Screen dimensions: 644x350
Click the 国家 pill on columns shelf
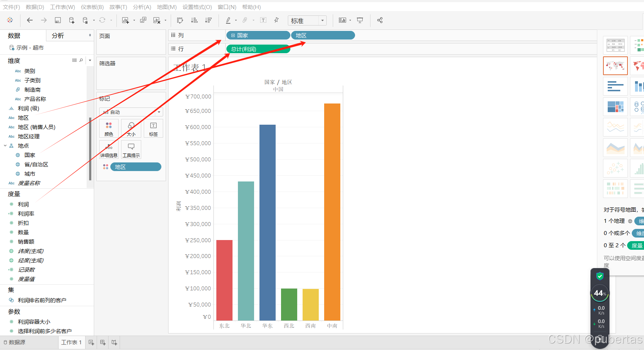258,35
